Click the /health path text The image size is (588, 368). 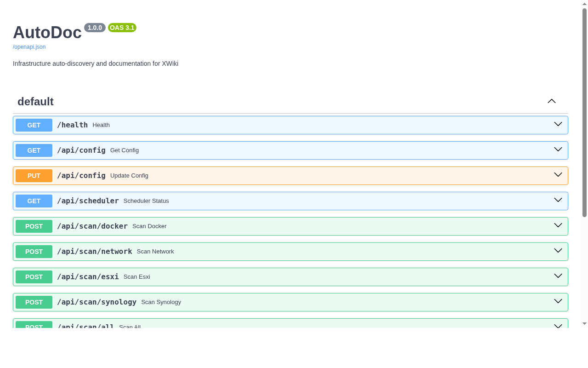72,125
